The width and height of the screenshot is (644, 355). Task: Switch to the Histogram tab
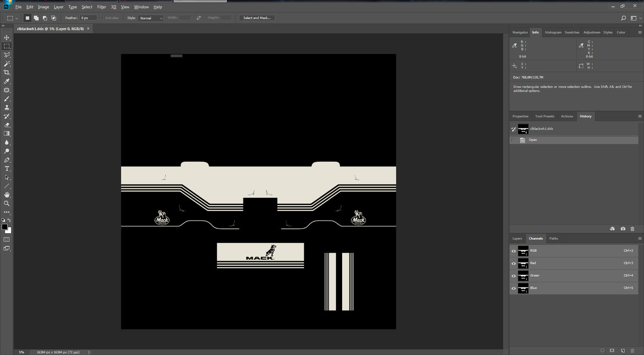coord(553,32)
